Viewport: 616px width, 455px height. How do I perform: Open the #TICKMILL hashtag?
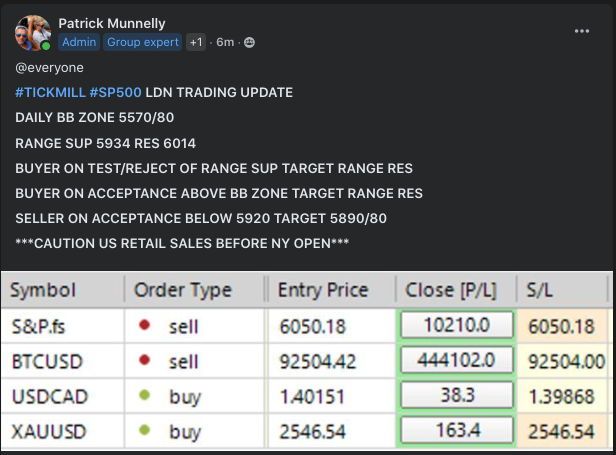coord(50,92)
